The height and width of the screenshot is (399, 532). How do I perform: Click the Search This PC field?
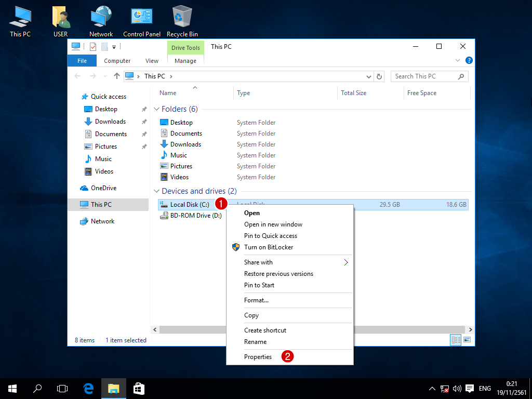(x=423, y=76)
